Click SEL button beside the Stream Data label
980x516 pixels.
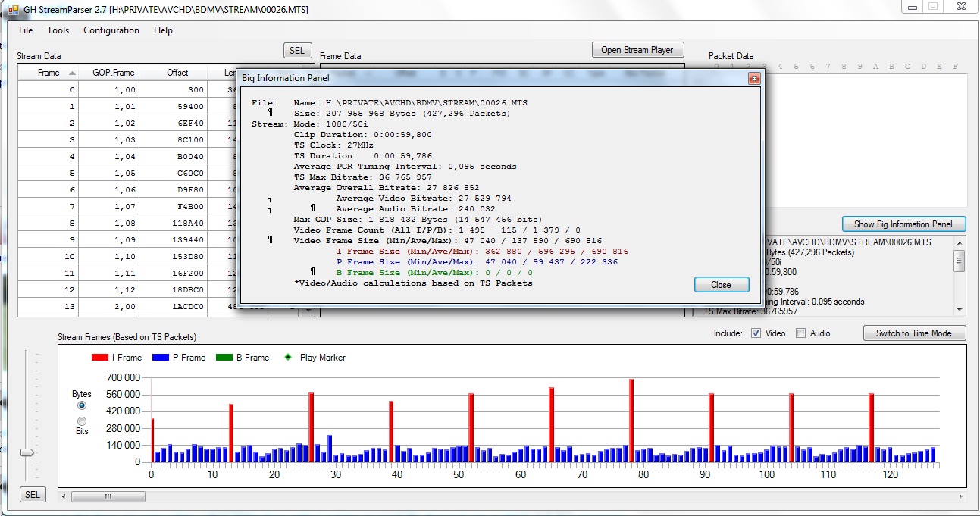tap(297, 51)
